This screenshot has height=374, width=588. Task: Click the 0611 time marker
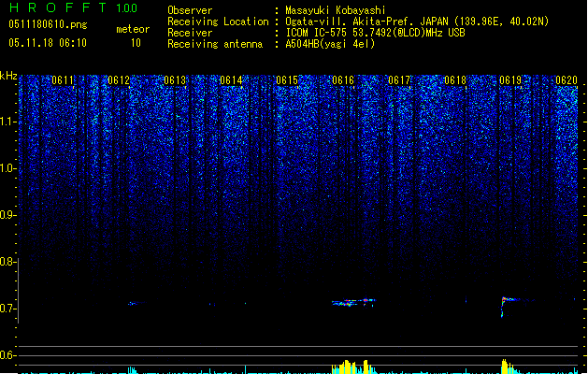pyautogui.click(x=63, y=80)
